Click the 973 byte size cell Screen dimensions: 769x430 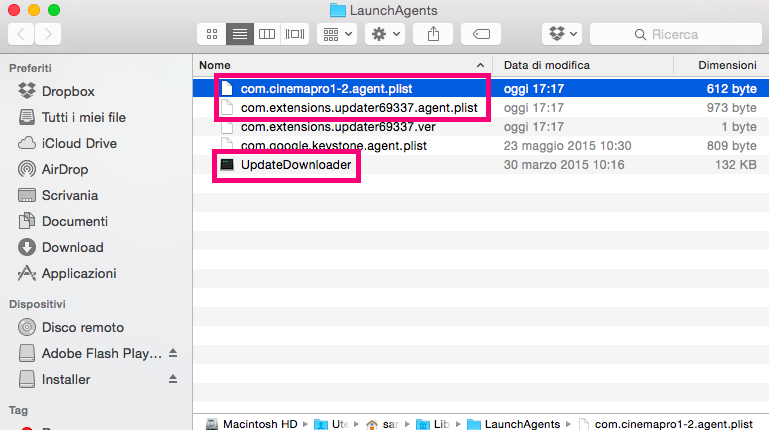click(731, 107)
